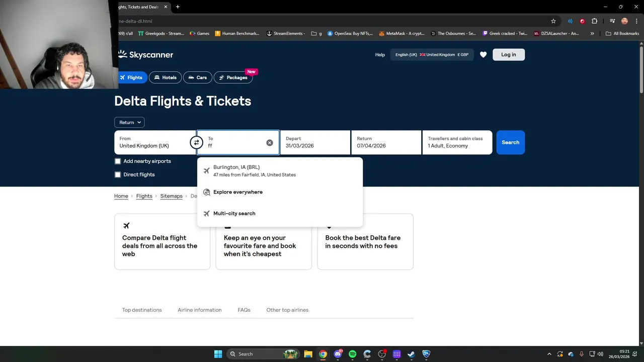Choose Explore everywhere suggestion
The image size is (644, 362).
(x=280, y=192)
